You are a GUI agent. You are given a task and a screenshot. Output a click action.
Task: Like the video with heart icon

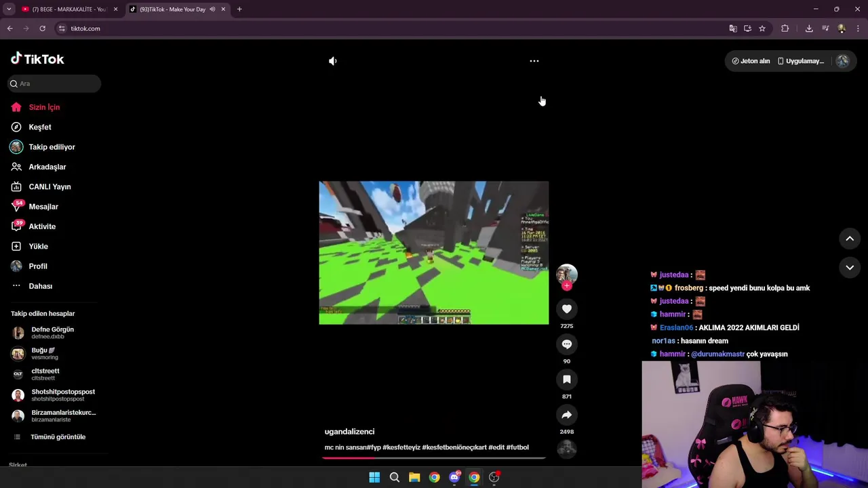pos(567,309)
